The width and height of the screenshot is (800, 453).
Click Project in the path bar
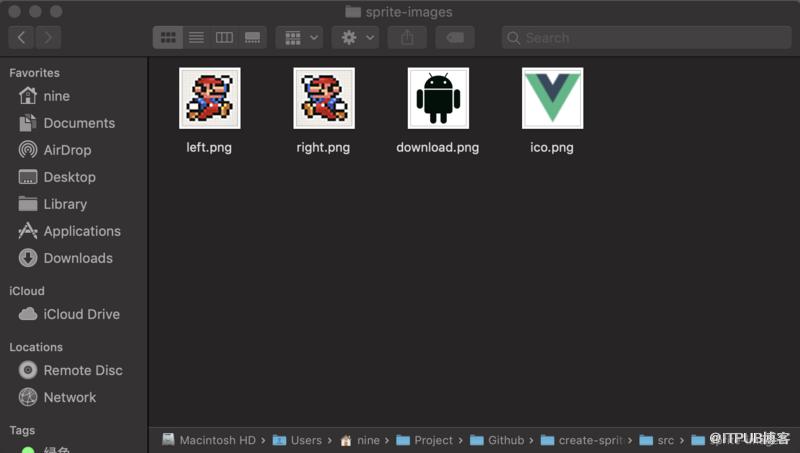tap(424, 440)
